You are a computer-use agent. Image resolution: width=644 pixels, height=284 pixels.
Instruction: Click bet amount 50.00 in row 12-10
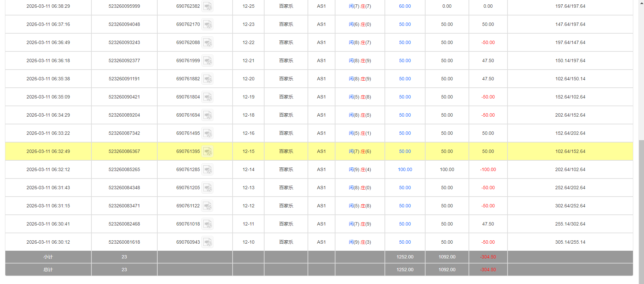point(405,242)
